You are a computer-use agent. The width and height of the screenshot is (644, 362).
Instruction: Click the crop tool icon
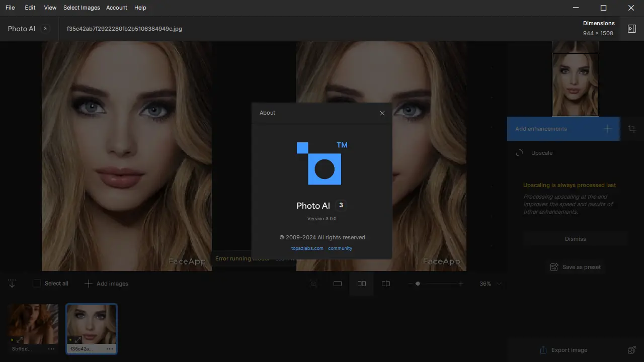[x=632, y=129]
